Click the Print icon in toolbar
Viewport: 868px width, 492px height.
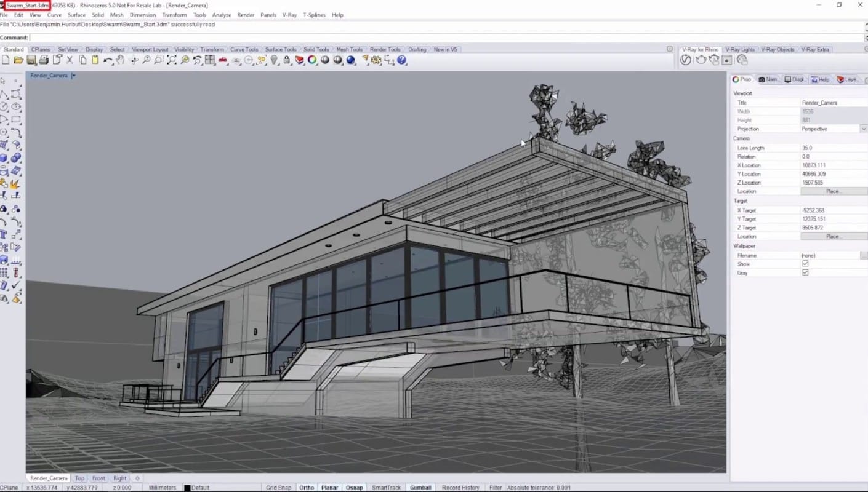point(44,60)
